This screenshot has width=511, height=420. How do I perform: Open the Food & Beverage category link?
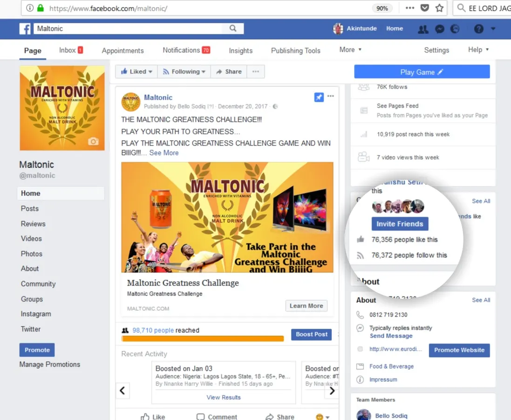tap(391, 366)
